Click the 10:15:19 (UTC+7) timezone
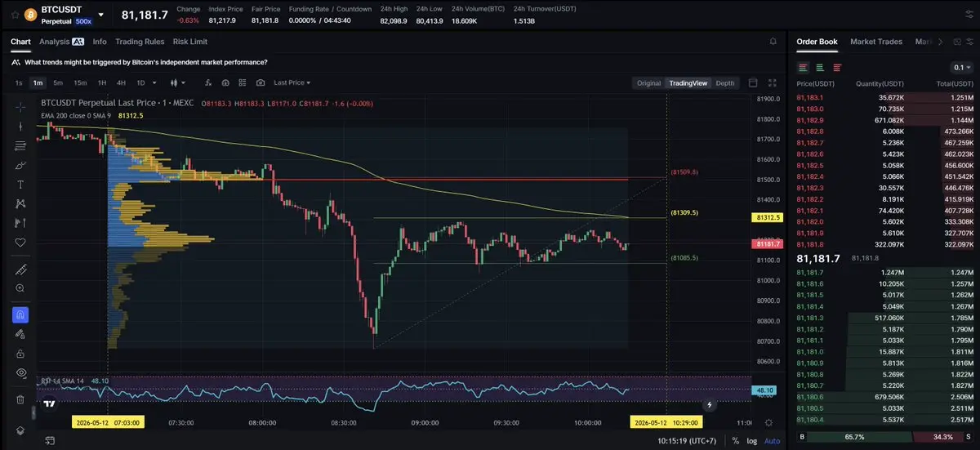The width and height of the screenshot is (980, 450). 687,441
